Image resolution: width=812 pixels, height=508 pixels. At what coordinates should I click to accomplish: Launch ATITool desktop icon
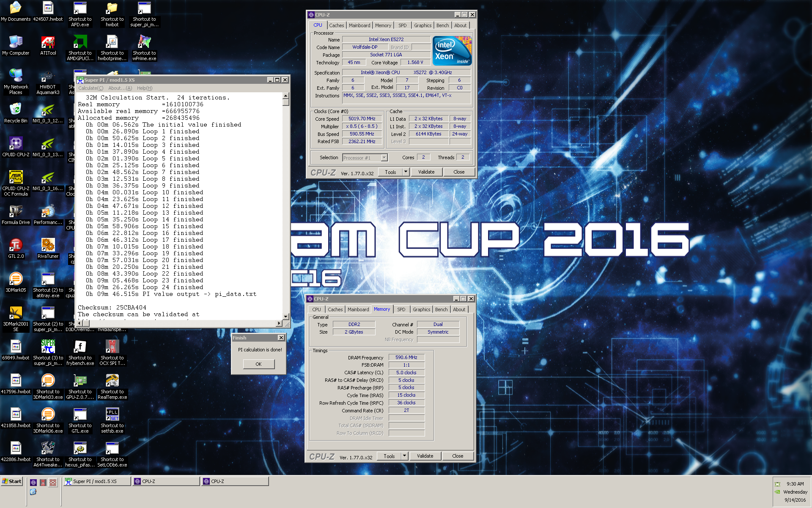pos(48,45)
